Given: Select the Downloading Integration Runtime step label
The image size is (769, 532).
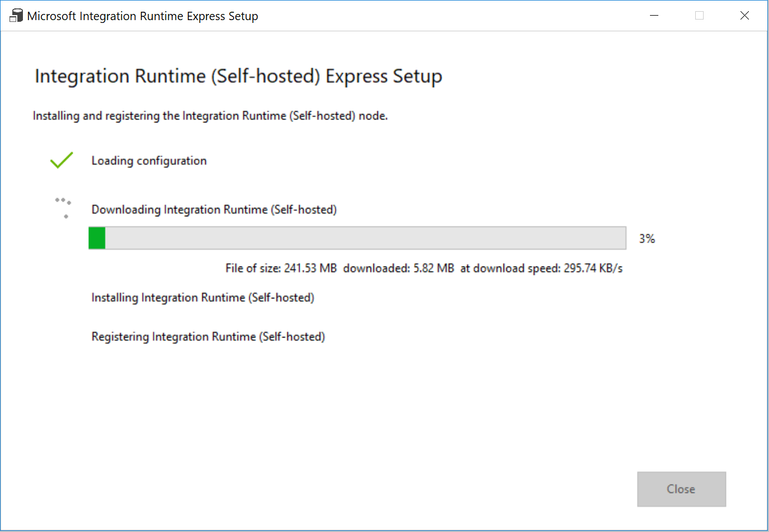Looking at the screenshot, I should (x=214, y=210).
